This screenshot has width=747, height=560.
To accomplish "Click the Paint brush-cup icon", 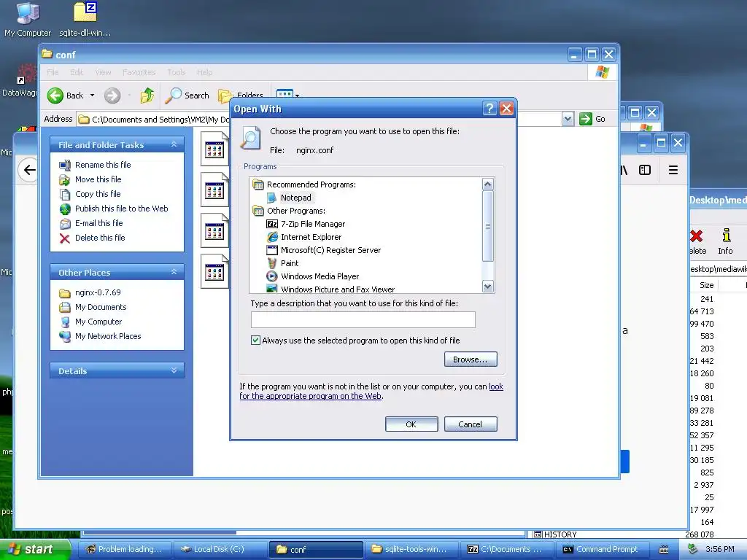I will (271, 263).
